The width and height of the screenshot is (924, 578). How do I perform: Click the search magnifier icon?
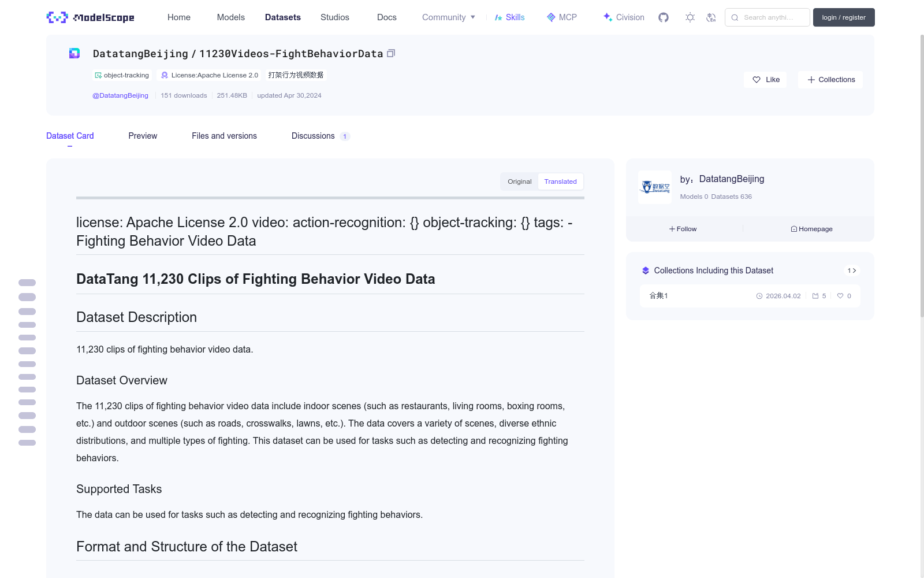pos(735,17)
